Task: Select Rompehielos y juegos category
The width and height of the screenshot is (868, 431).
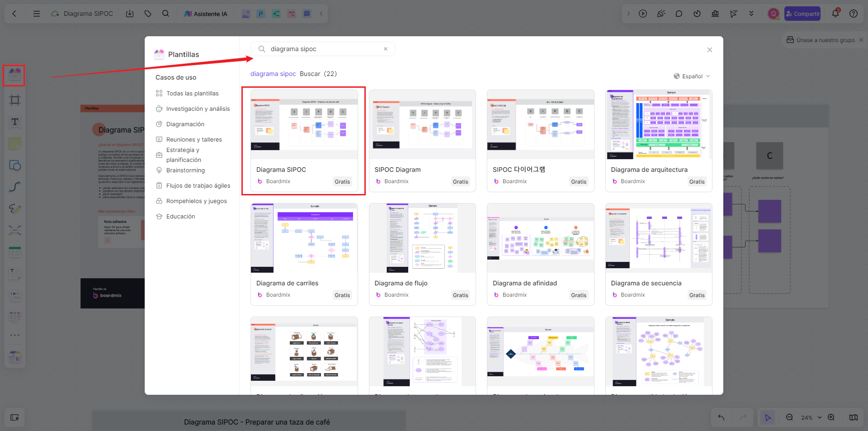Action: pyautogui.click(x=191, y=201)
